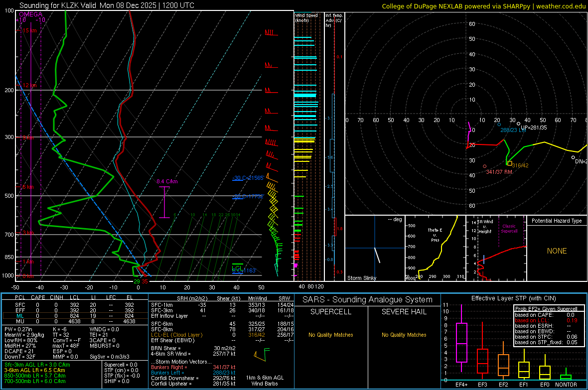Click the 'Classic Supercell' label
The width and height of the screenshot is (588, 390).
click(509, 229)
